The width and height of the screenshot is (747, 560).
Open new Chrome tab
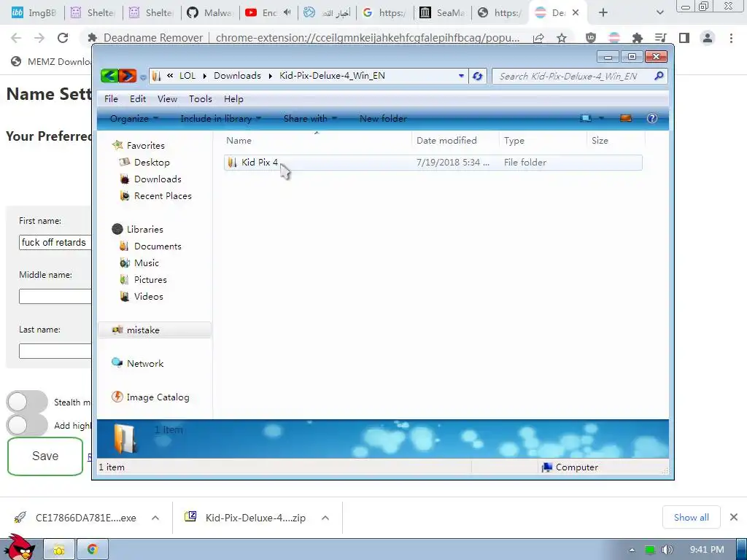click(x=603, y=13)
